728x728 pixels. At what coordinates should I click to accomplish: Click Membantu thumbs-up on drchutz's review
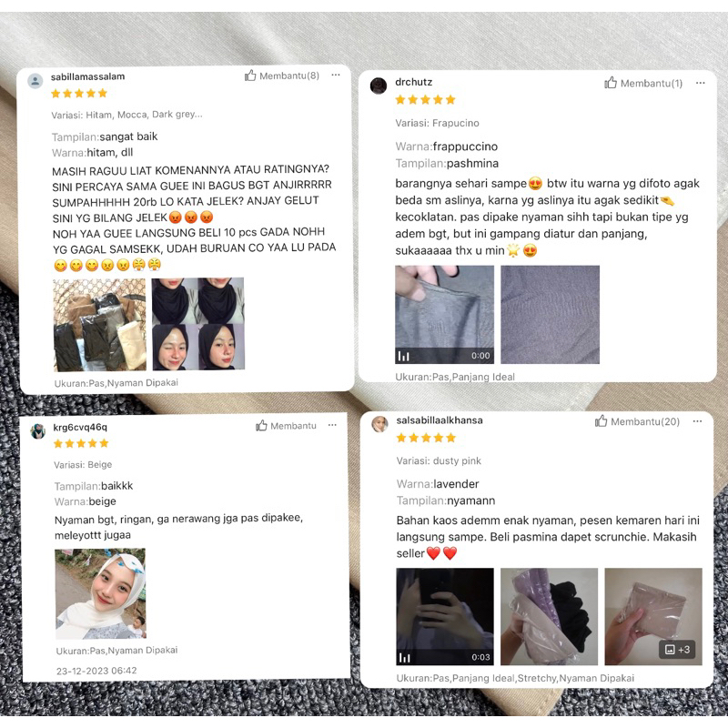point(643,83)
